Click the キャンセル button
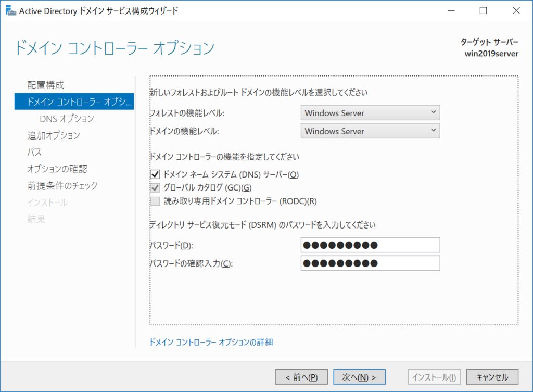Screen dimensions: 533x392 click(x=492, y=377)
